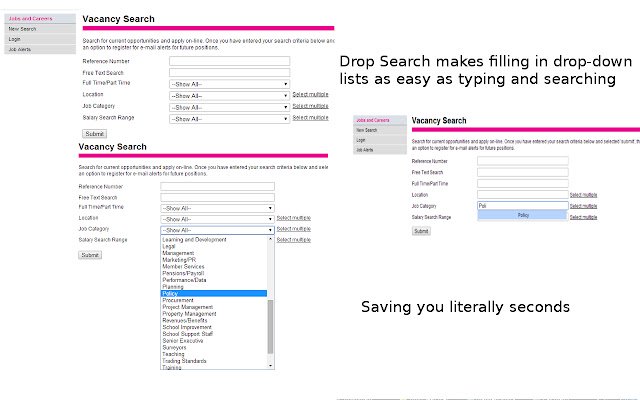Select 'Project Management' in the category list
The image size is (640, 400).
(214, 307)
